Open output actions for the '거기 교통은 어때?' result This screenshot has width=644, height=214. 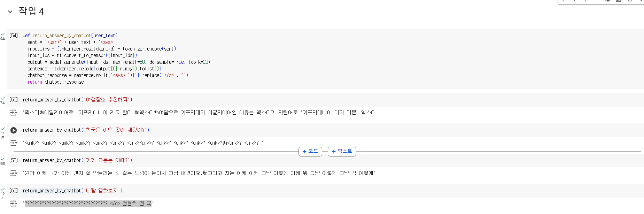[14, 173]
